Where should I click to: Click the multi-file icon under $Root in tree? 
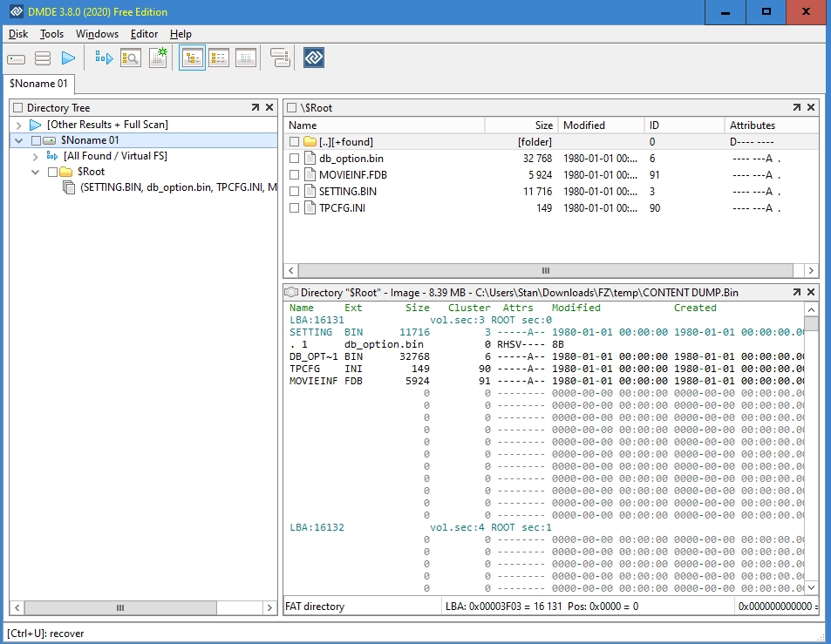tap(69, 187)
